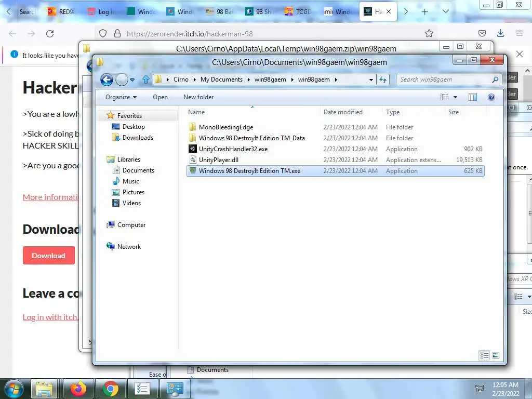
Task: Open Desktop in navigation pane
Action: (134, 127)
